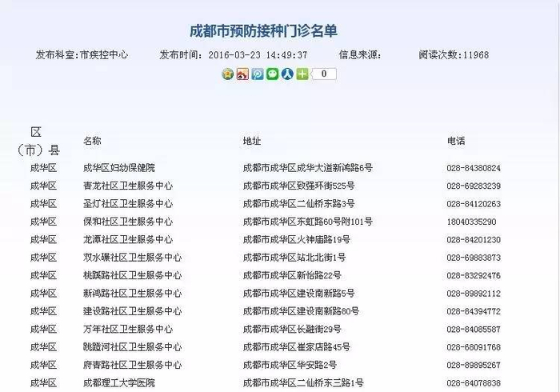Click the 区（市）县 column header
Screen dimensions: 560x392
pos(38,141)
